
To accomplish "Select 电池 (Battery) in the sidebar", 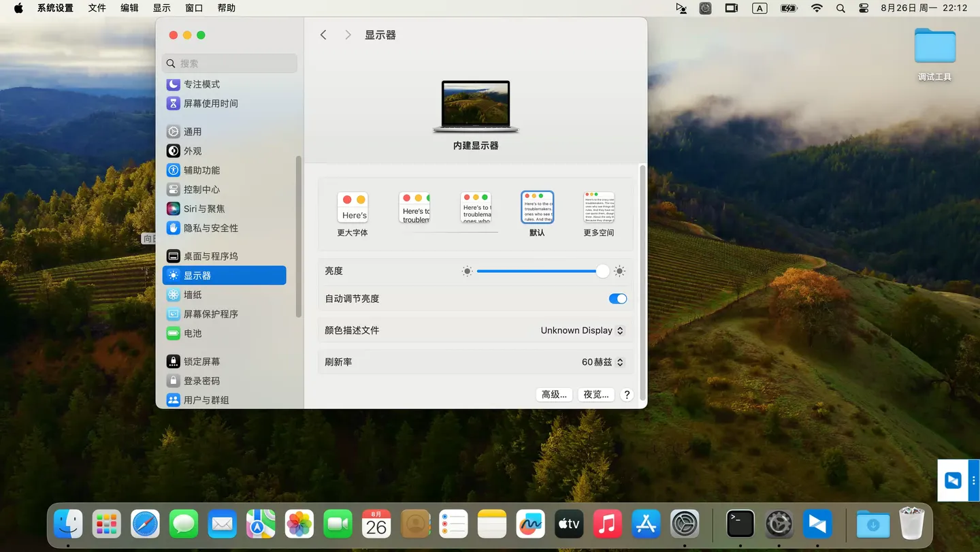I will coord(193,334).
